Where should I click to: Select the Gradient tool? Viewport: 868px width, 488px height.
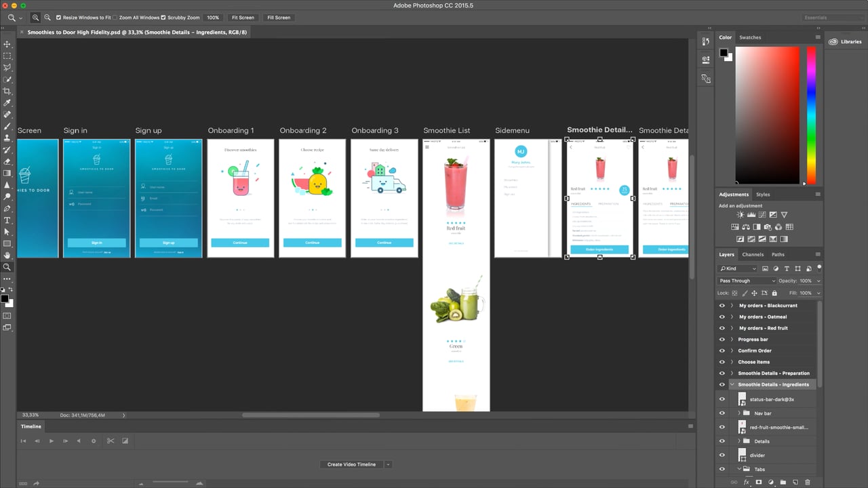coord(7,173)
